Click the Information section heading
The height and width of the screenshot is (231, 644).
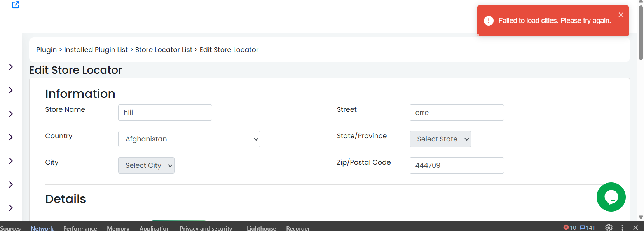[80, 94]
